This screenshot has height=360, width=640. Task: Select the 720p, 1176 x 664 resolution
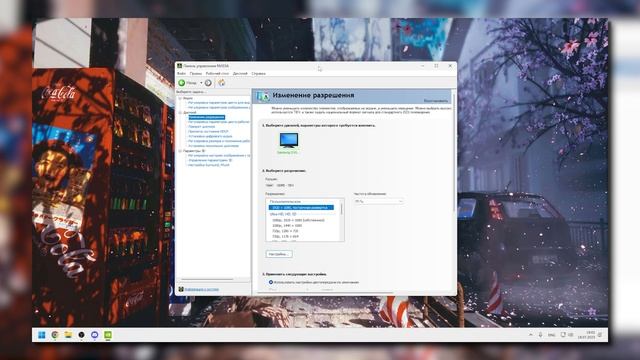pos(285,236)
